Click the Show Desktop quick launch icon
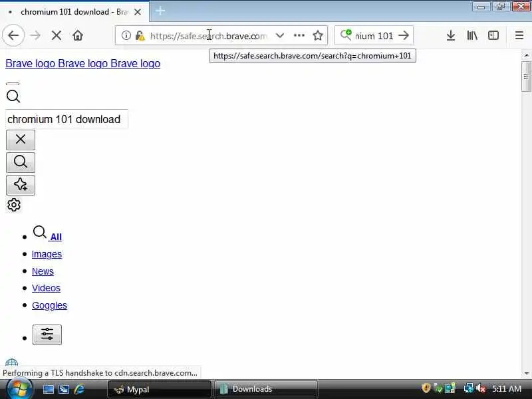532x399 pixels. 48,389
